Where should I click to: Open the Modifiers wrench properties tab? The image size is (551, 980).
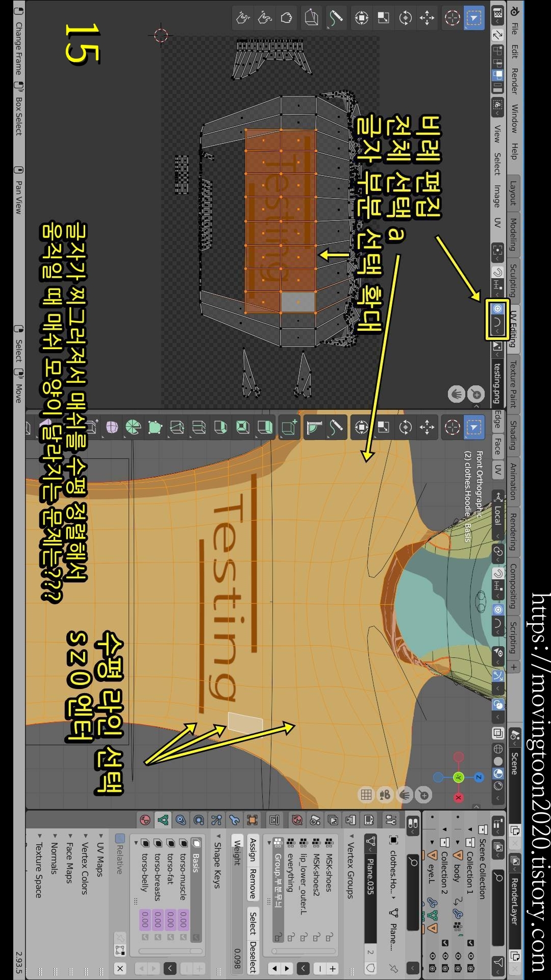[x=234, y=820]
